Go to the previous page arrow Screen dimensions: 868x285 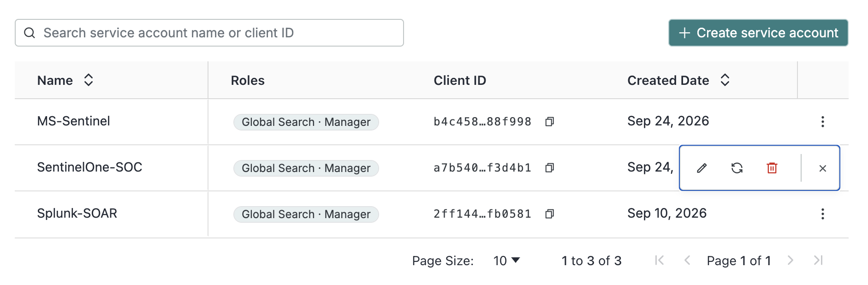[687, 261]
